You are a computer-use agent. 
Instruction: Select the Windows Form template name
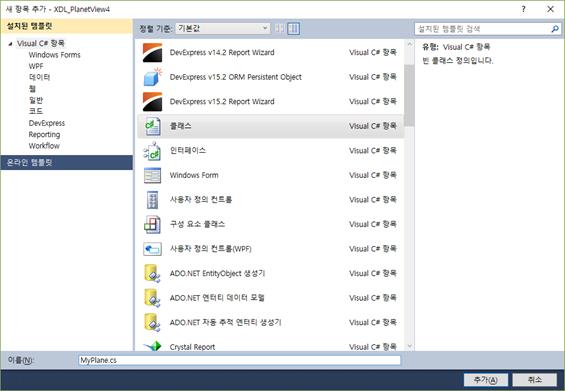[x=194, y=175]
